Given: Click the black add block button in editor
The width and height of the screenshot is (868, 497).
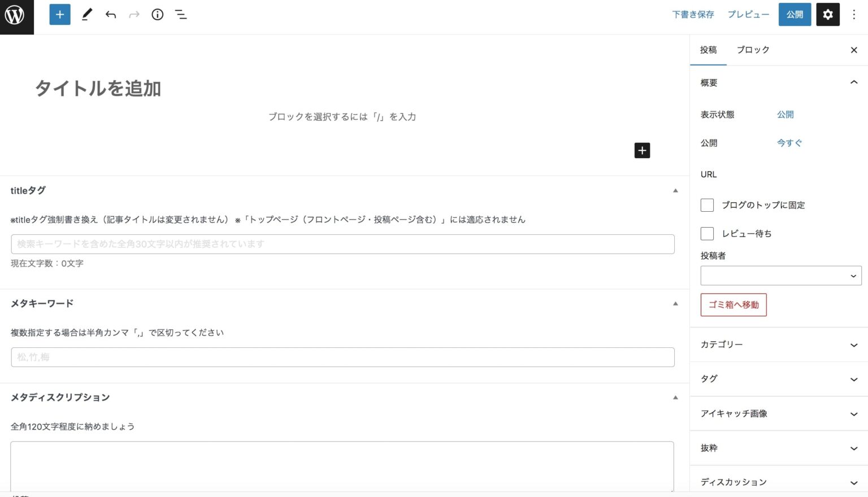Looking at the screenshot, I should click(x=642, y=150).
